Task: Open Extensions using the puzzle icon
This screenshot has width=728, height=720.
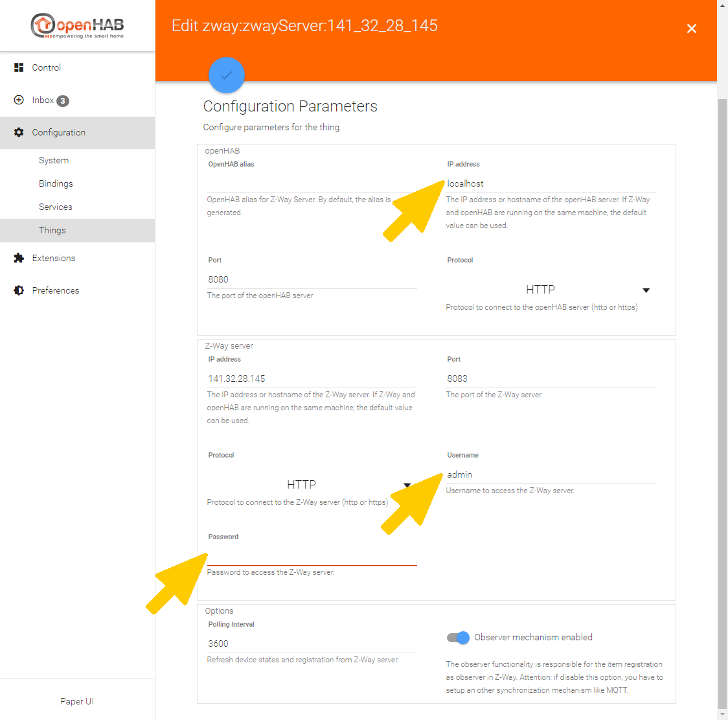Action: pyautogui.click(x=18, y=258)
